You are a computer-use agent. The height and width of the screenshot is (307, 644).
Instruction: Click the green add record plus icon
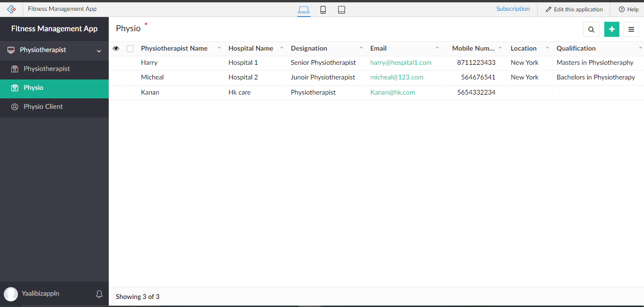pos(611,29)
